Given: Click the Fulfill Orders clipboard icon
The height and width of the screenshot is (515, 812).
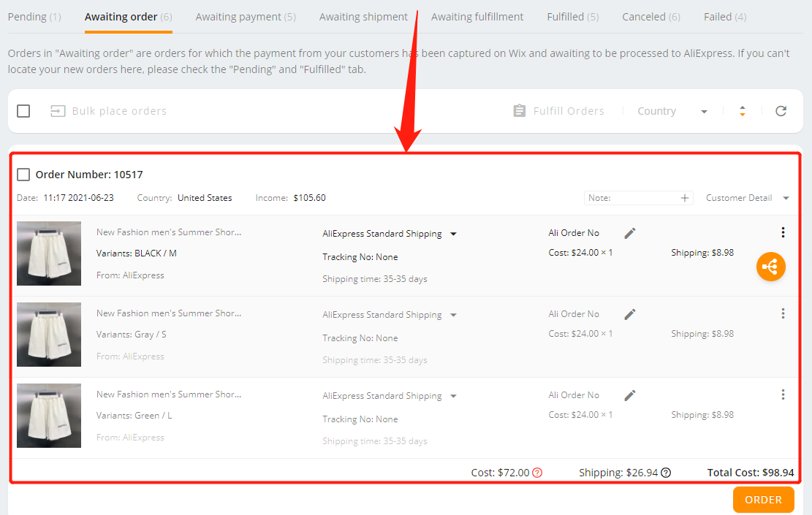Looking at the screenshot, I should tap(519, 111).
